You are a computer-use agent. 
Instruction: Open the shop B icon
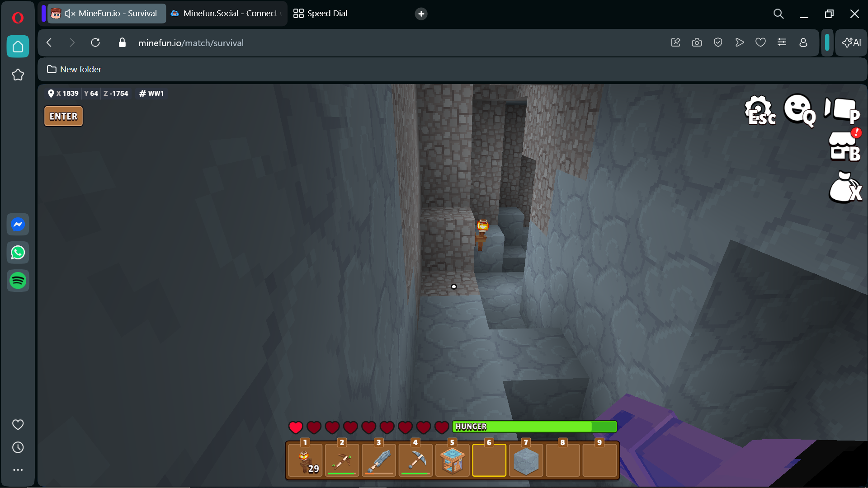844,146
